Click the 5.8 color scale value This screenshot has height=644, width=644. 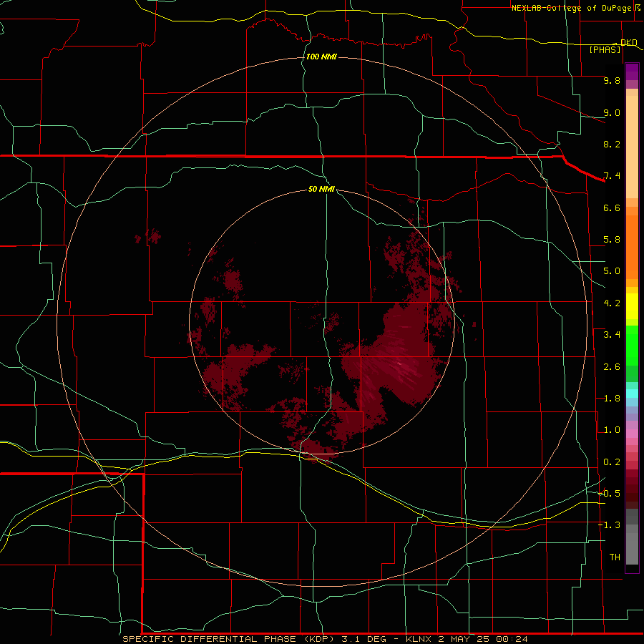coord(612,240)
